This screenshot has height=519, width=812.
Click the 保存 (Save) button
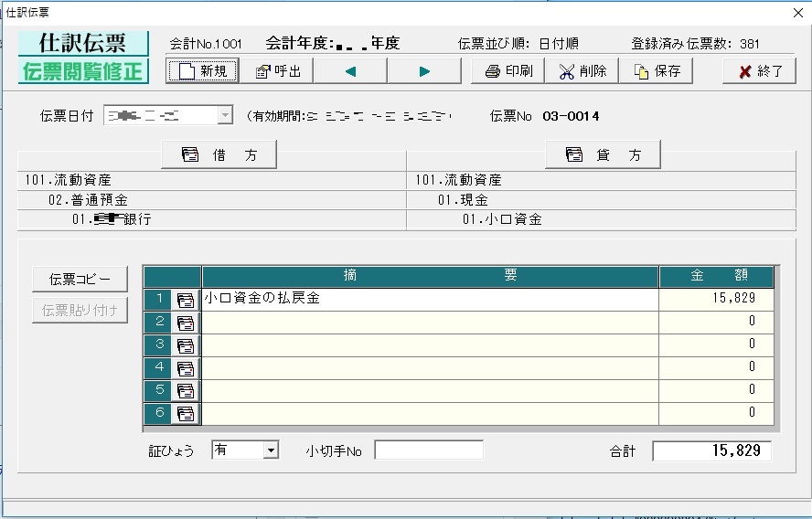(656, 71)
